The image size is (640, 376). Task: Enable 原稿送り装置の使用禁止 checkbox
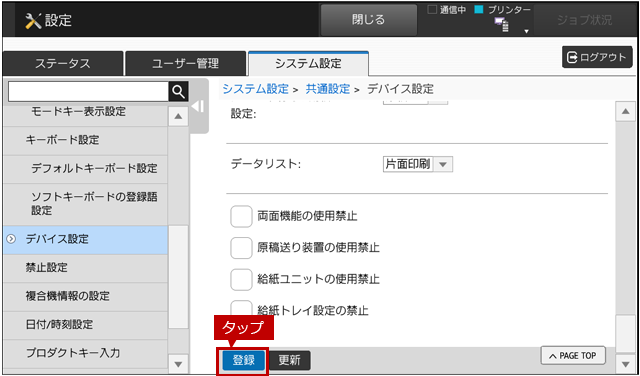[241, 248]
